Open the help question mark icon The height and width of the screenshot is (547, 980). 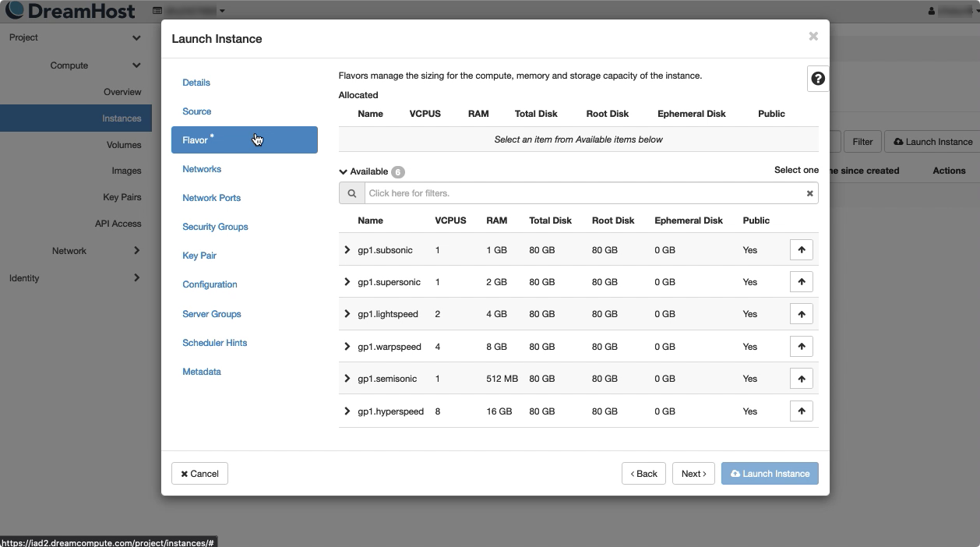pos(817,79)
